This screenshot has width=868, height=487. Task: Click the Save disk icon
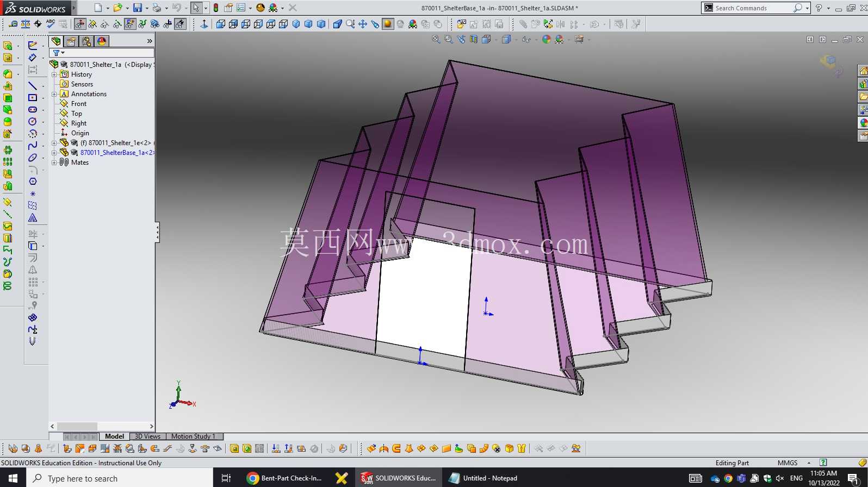click(x=138, y=8)
